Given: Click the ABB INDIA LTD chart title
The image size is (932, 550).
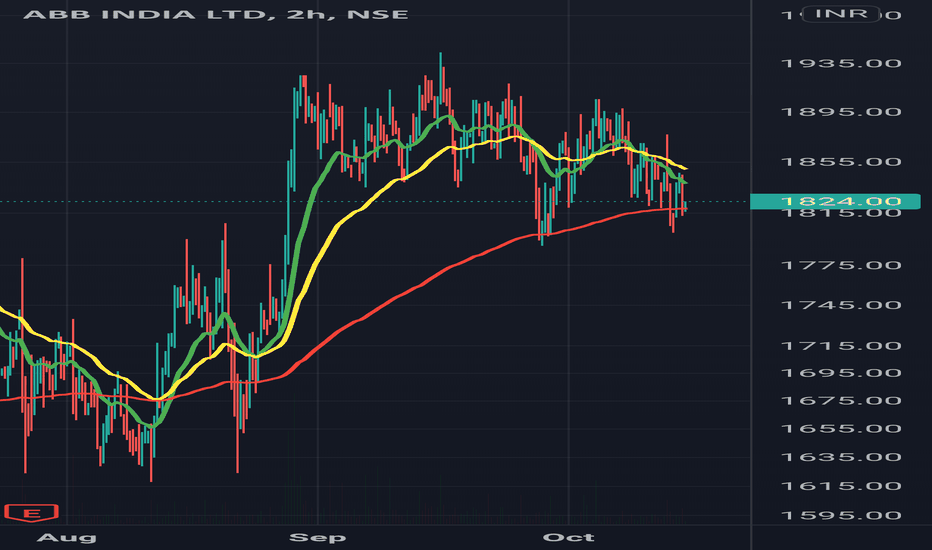Looking at the screenshot, I should tap(216, 14).
